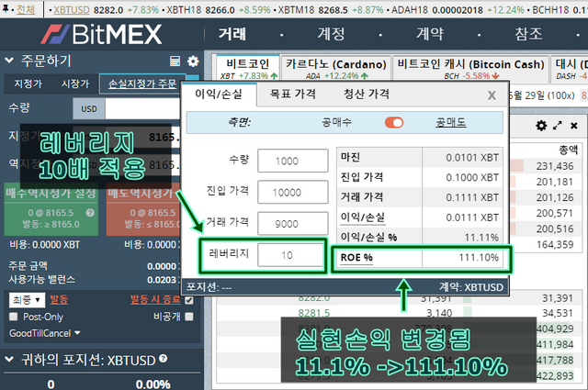Click the calculator 수량 input field
Image resolution: width=588 pixels, height=390 pixels.
[x=293, y=161]
